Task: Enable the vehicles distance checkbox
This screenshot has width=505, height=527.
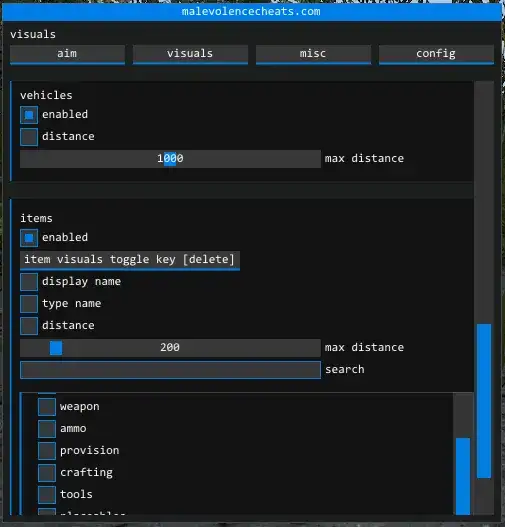Action: [x=29, y=137]
